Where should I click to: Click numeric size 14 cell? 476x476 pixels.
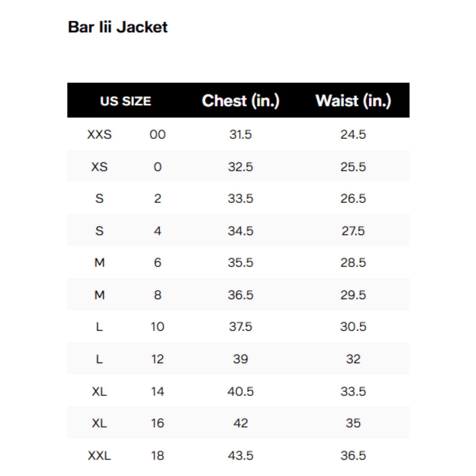pos(157,391)
